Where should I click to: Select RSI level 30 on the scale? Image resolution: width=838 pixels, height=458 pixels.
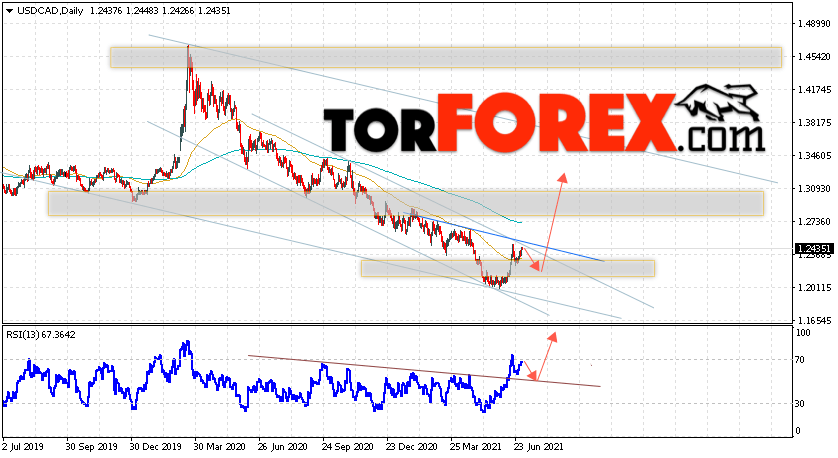coord(800,404)
